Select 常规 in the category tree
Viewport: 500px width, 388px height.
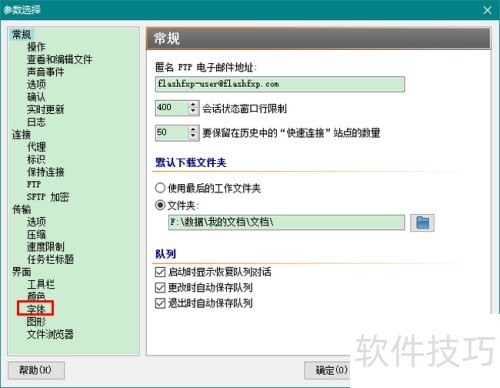22,34
